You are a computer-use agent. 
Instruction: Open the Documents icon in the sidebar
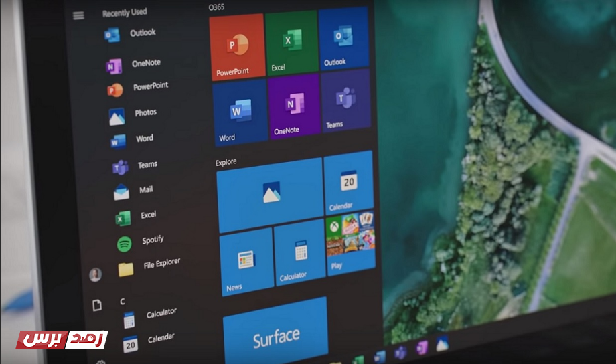click(97, 305)
